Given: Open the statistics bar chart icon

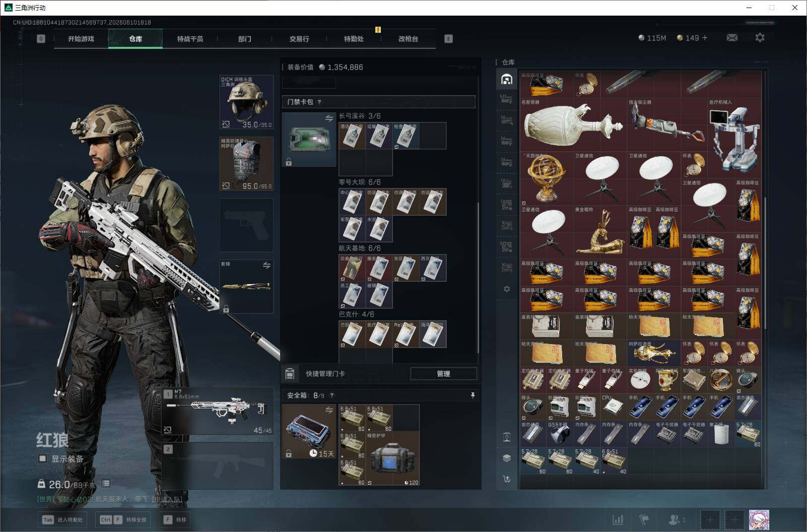Looking at the screenshot, I should (x=618, y=520).
